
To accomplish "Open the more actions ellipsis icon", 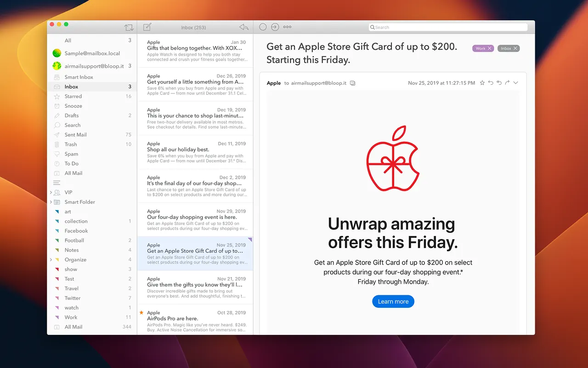I will 287,27.
